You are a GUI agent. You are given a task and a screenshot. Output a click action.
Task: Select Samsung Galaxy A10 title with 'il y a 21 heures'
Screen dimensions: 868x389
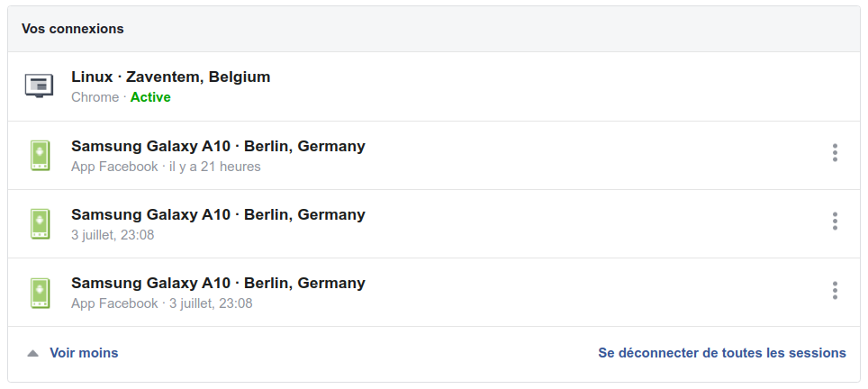(218, 146)
